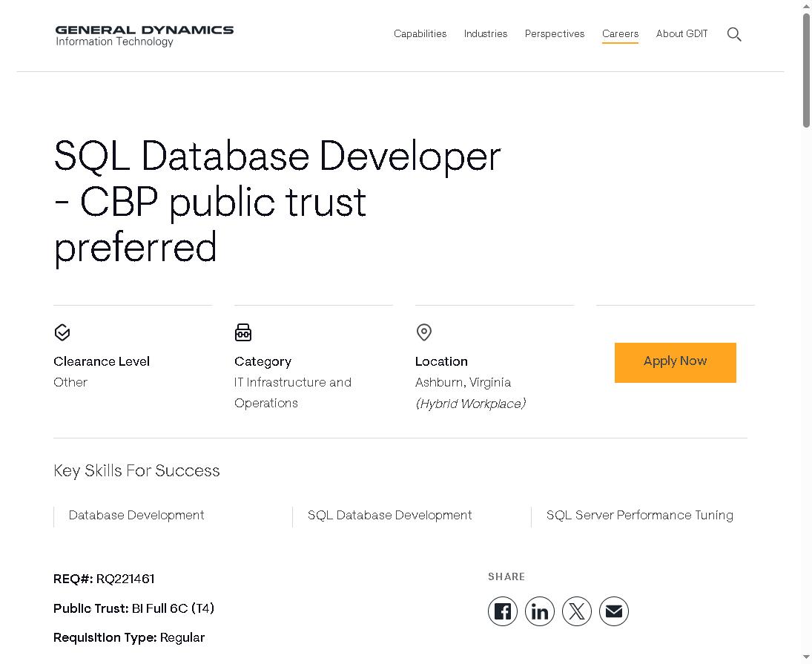The height and width of the screenshot is (664, 812).
Task: Click the Public Trust BI Full 6C text
Action: 133,608
